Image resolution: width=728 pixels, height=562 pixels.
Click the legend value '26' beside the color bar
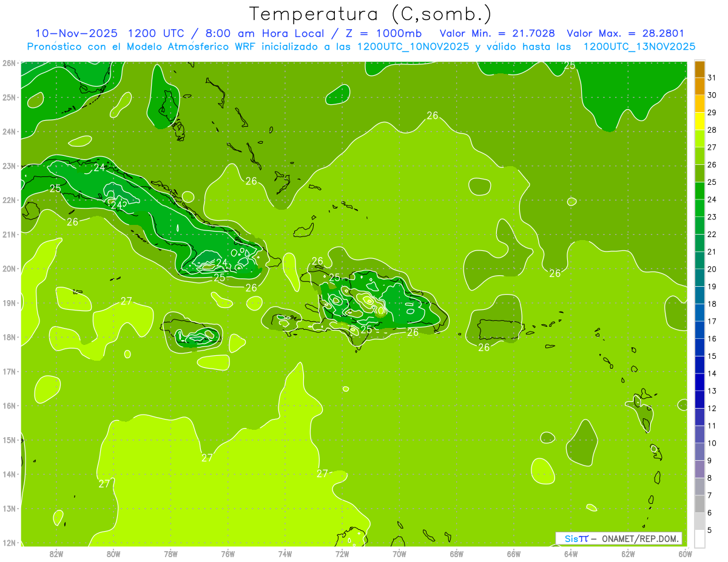pos(712,164)
